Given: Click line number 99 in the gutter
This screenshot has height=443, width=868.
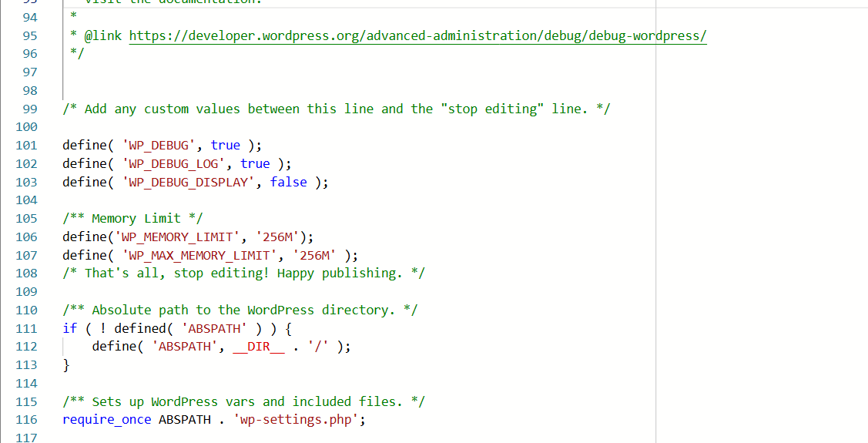Looking at the screenshot, I should [30, 109].
